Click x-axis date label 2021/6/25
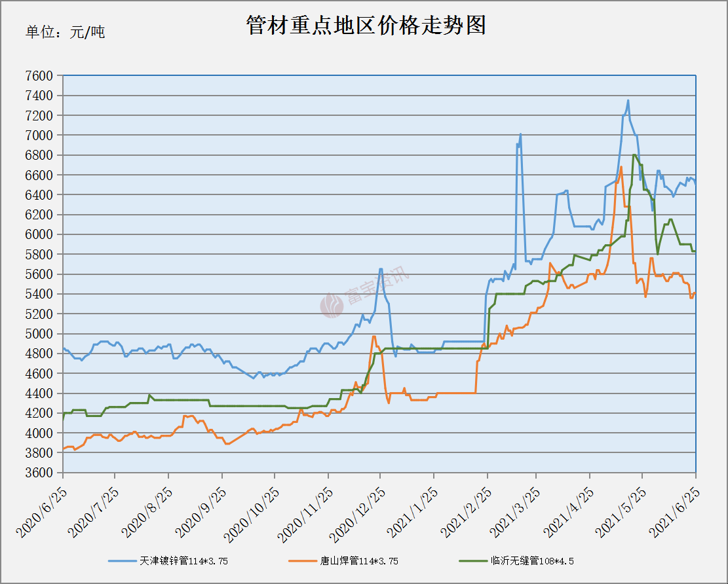 tap(674, 513)
